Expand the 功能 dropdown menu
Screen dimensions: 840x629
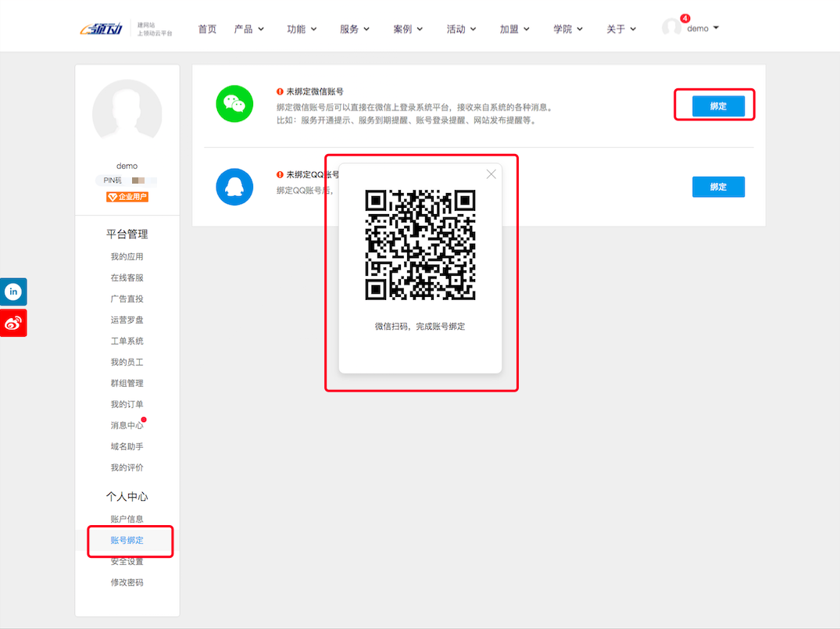(x=302, y=29)
